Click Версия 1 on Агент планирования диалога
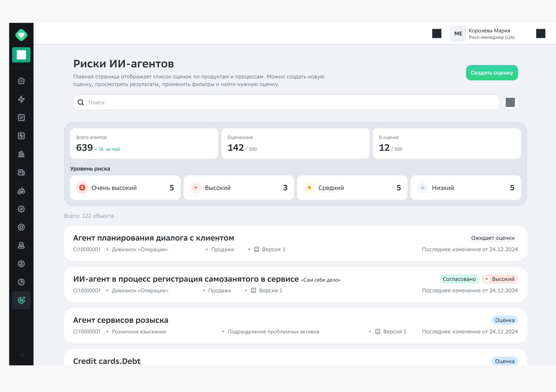The width and height of the screenshot is (556, 392). (x=270, y=249)
